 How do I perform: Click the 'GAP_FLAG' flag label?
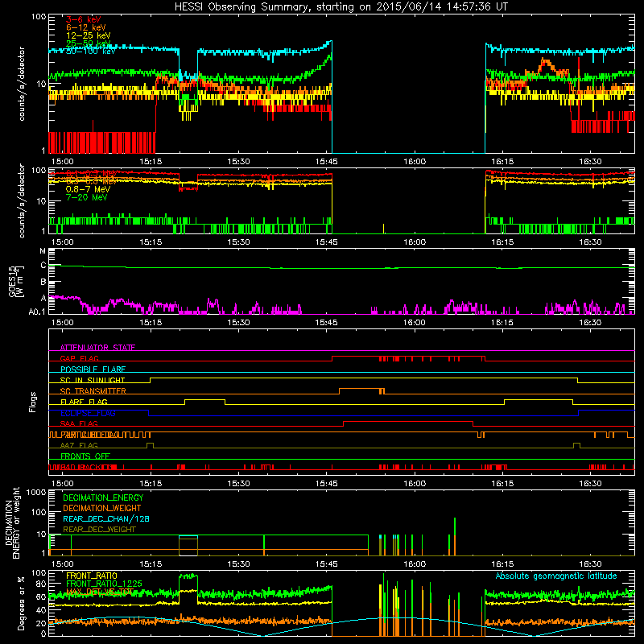pos(79,358)
